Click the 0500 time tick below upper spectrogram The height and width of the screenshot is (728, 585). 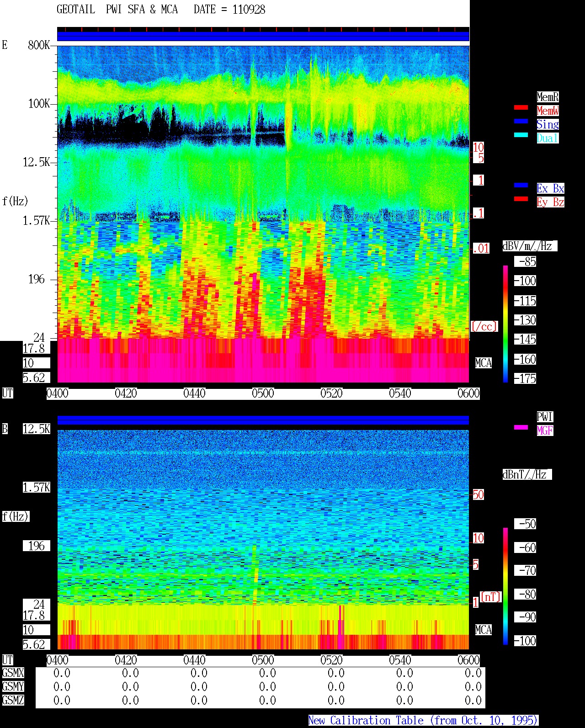[263, 393]
